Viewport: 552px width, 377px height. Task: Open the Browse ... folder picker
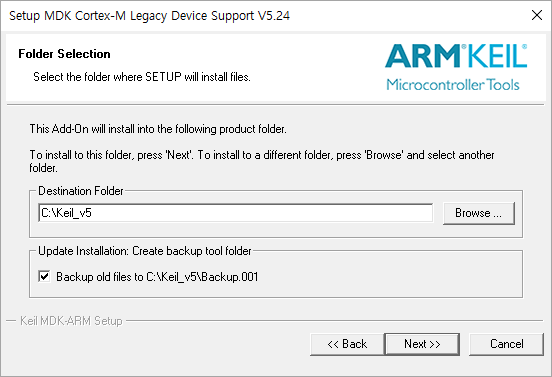pos(478,213)
